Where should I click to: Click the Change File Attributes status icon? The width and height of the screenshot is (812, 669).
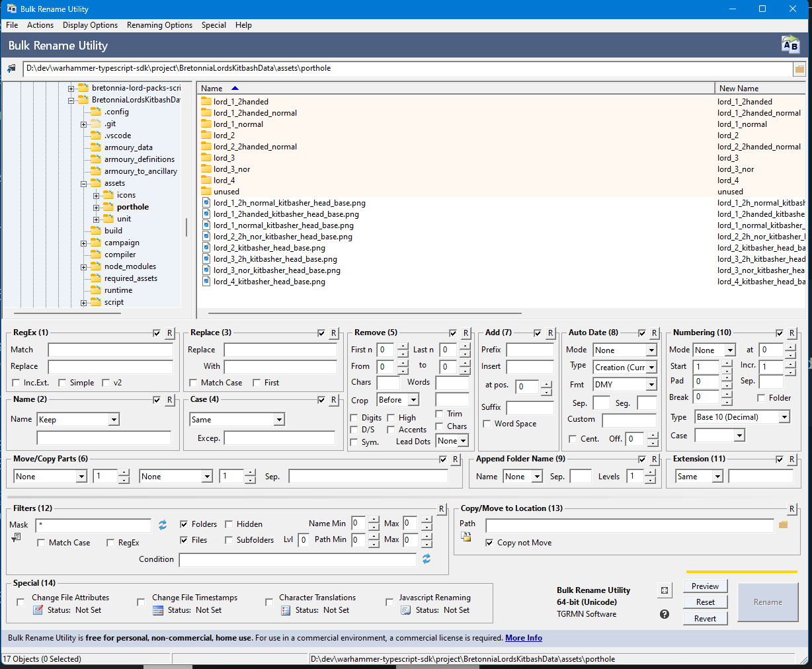click(x=38, y=610)
